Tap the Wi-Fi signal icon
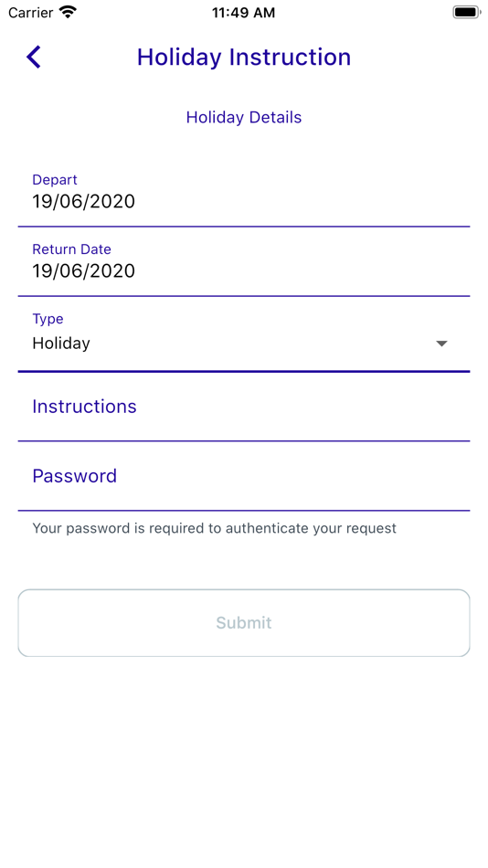488x868 pixels. pyautogui.click(x=69, y=12)
